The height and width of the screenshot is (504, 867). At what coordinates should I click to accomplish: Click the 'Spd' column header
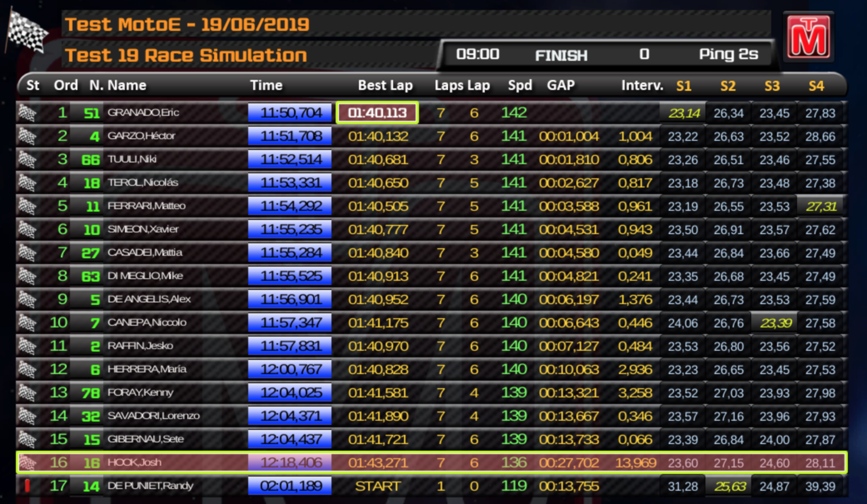[520, 86]
